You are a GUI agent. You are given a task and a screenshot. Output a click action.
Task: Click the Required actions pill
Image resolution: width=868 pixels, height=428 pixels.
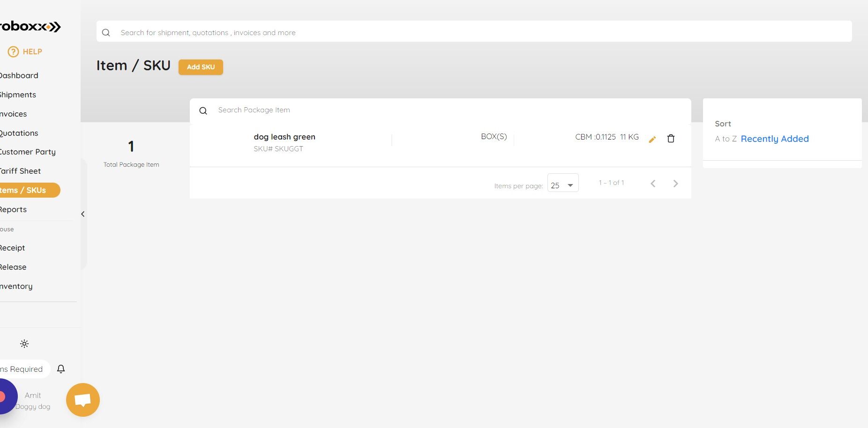tap(25, 369)
